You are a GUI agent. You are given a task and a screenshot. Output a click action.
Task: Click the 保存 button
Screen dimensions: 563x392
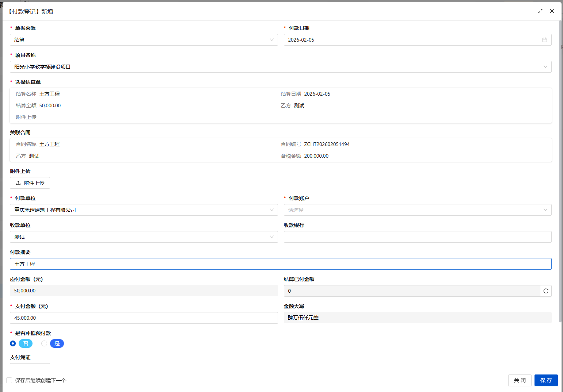[x=546, y=380]
